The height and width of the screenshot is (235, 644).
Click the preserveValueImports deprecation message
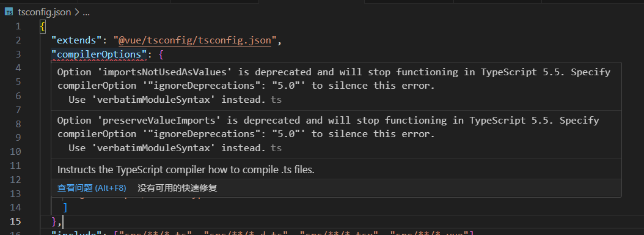click(328, 134)
